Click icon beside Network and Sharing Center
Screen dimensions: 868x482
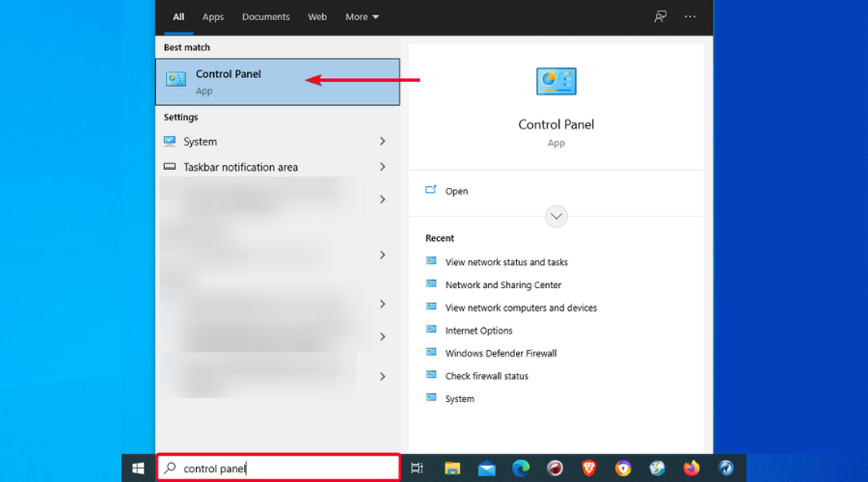431,283
